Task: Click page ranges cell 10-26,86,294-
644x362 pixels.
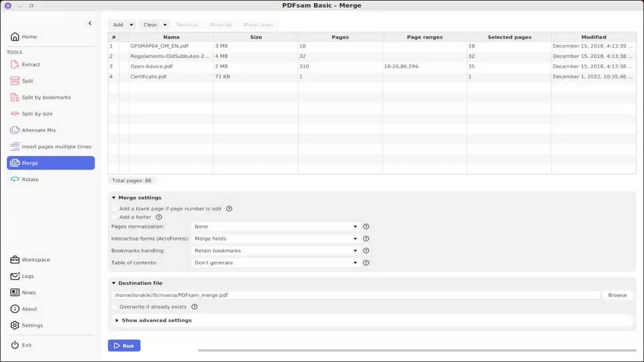Action: pyautogui.click(x=425, y=67)
